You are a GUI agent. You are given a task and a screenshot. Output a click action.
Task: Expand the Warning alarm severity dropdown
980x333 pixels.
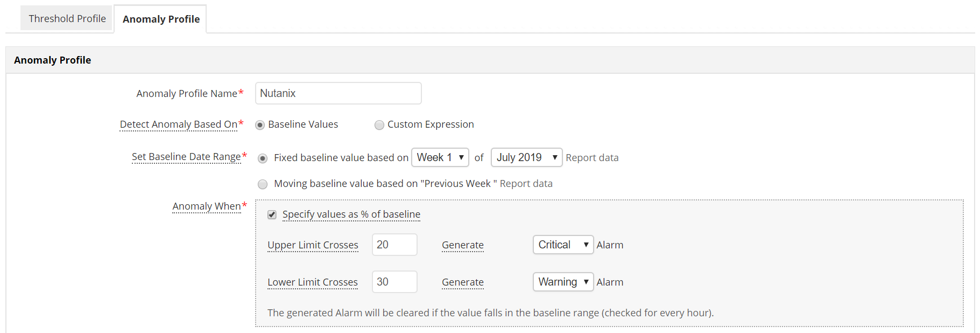[562, 282]
